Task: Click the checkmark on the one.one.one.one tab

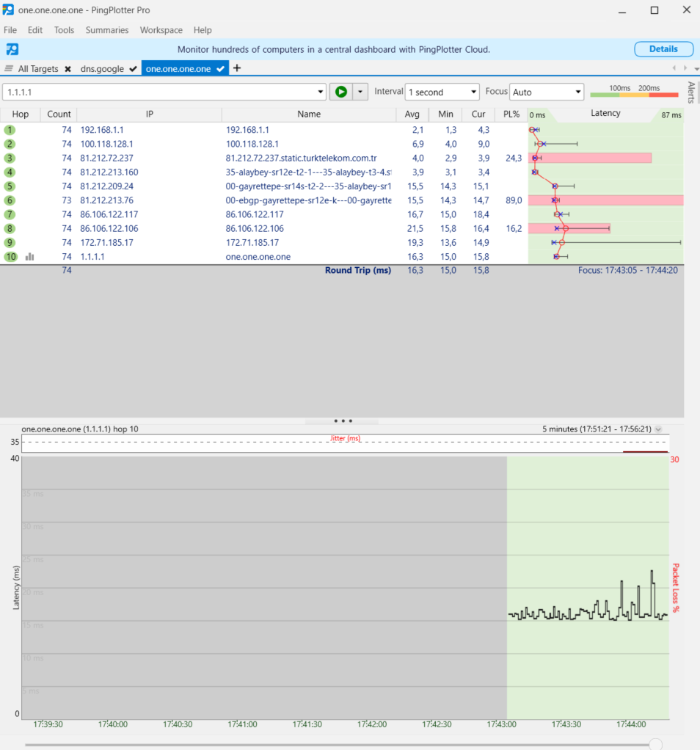Action: [x=220, y=69]
